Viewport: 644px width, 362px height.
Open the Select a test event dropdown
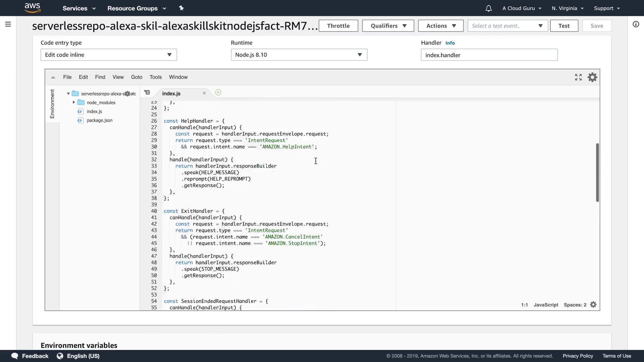[507, 26]
